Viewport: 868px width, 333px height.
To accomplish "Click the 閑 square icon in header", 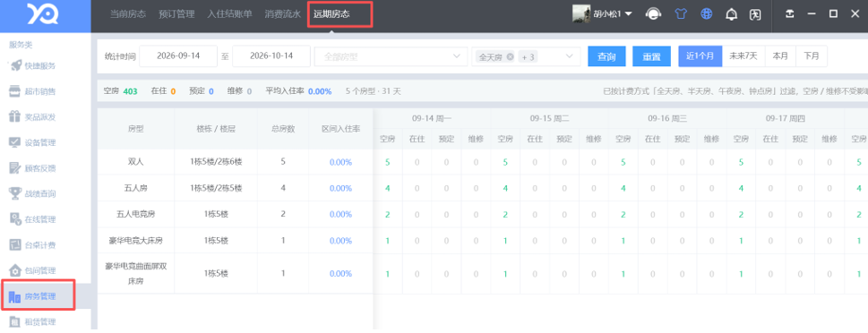I will coord(754,14).
